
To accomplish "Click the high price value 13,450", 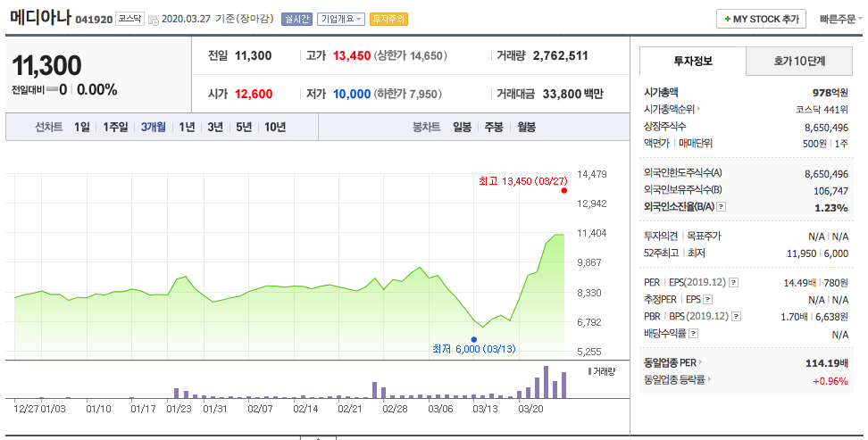I will point(352,56).
